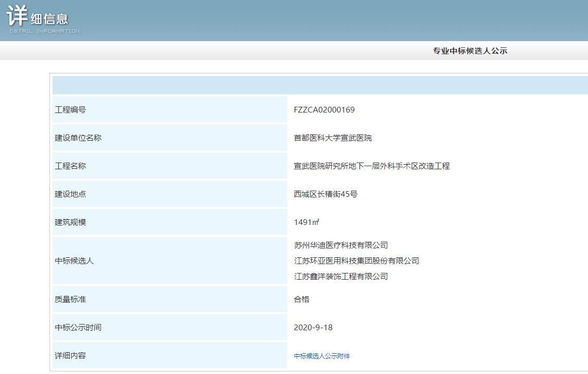The image size is (588, 374).
Task: Select the date 2020-9-18
Action: tap(313, 328)
